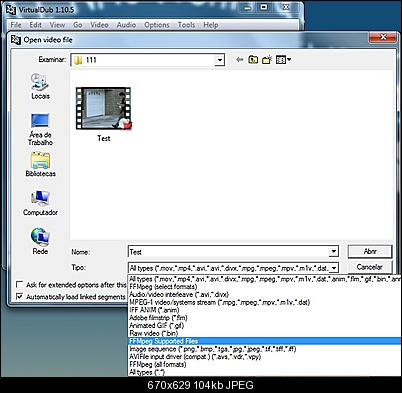402x393 pixels.
Task: Open the Go menu in VirtualDub
Action: [x=78, y=25]
